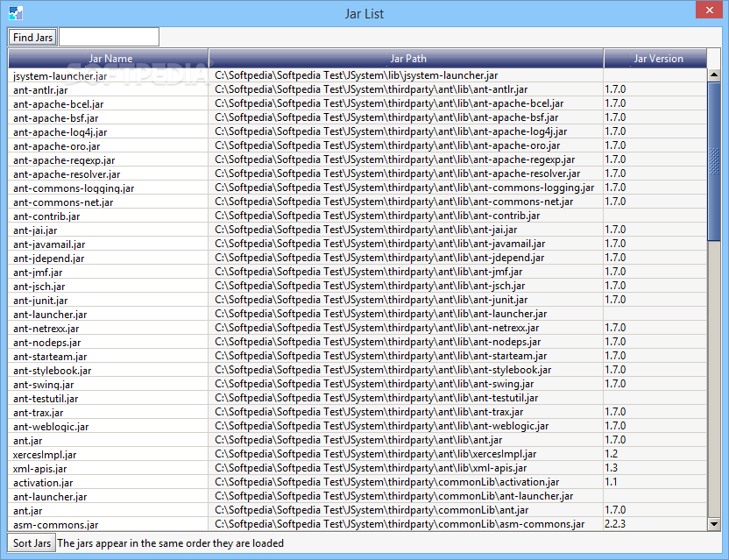The width and height of the screenshot is (729, 560).
Task: Click the lib\jsystem-launcher.jar path cell
Action: 407,75
